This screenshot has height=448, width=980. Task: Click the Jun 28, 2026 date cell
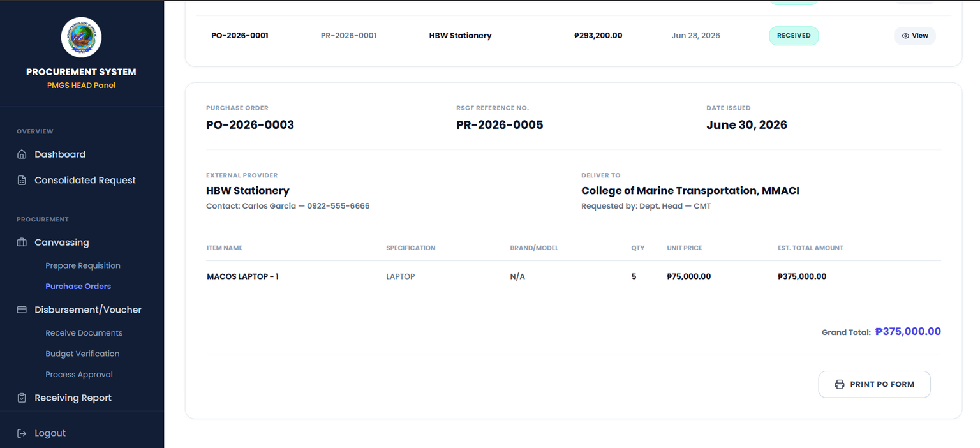click(695, 36)
